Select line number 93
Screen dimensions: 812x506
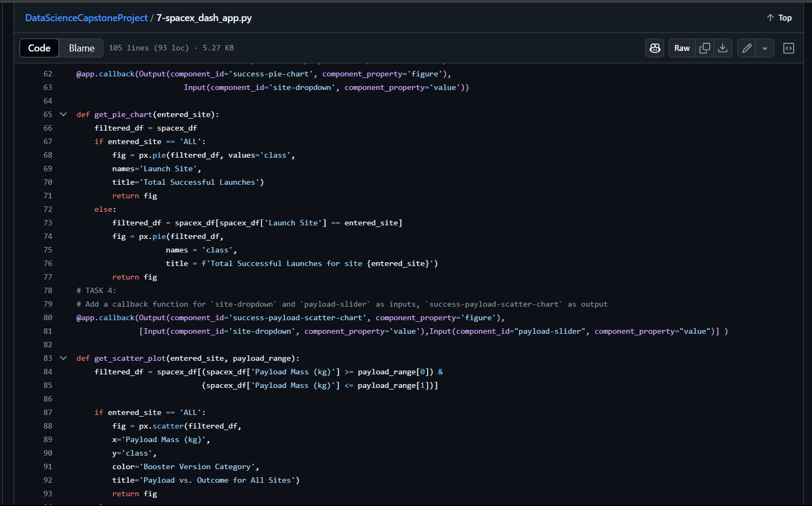[x=48, y=494]
